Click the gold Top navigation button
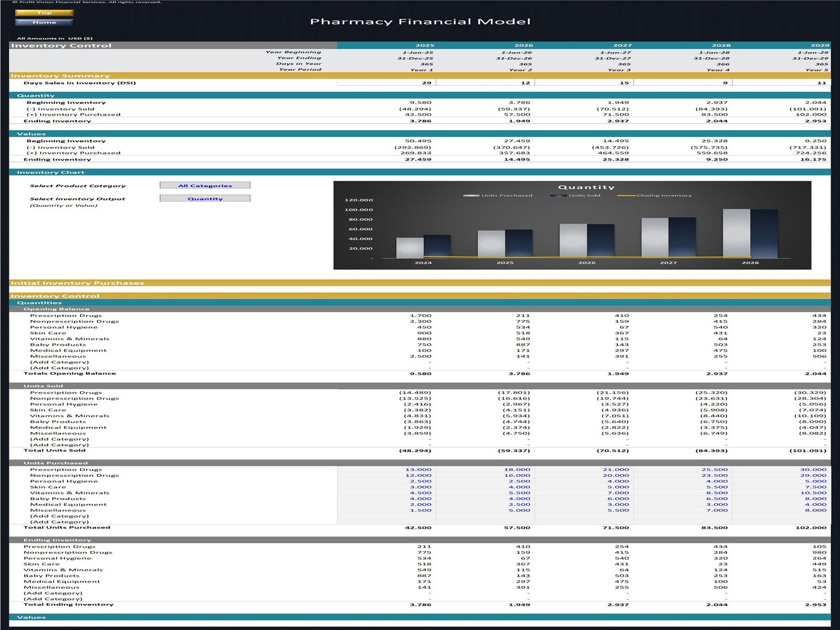 click(44, 13)
